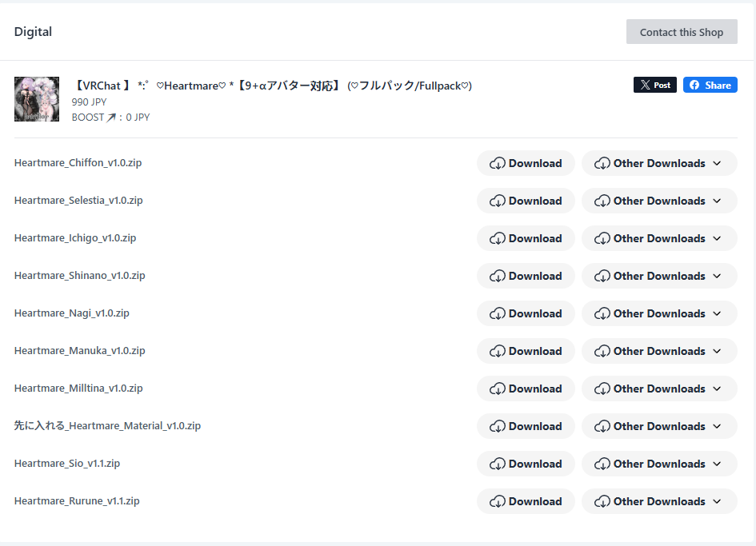Expand Other Downloads for Milltina file
The height and width of the screenshot is (546, 756).
(659, 389)
